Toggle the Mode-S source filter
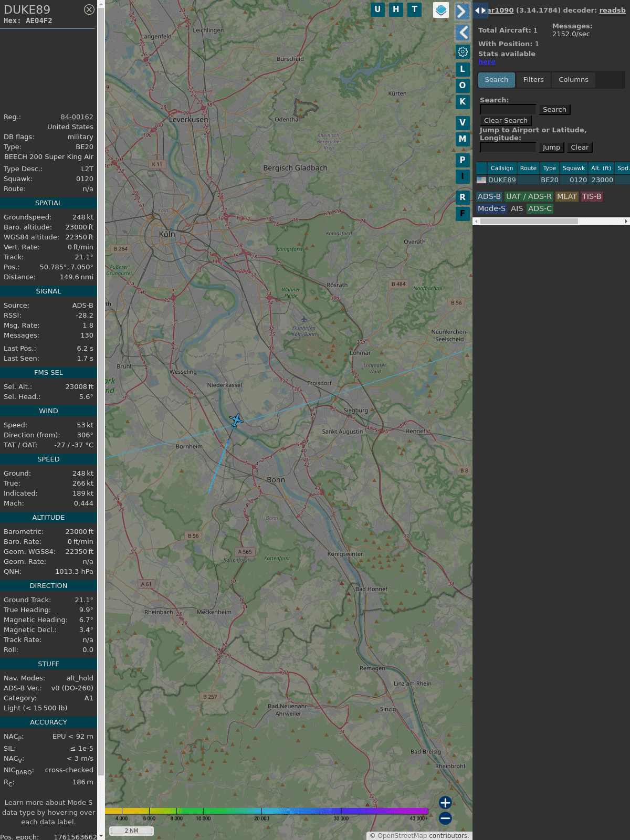Viewport: 630px width, 840px height. pos(491,208)
